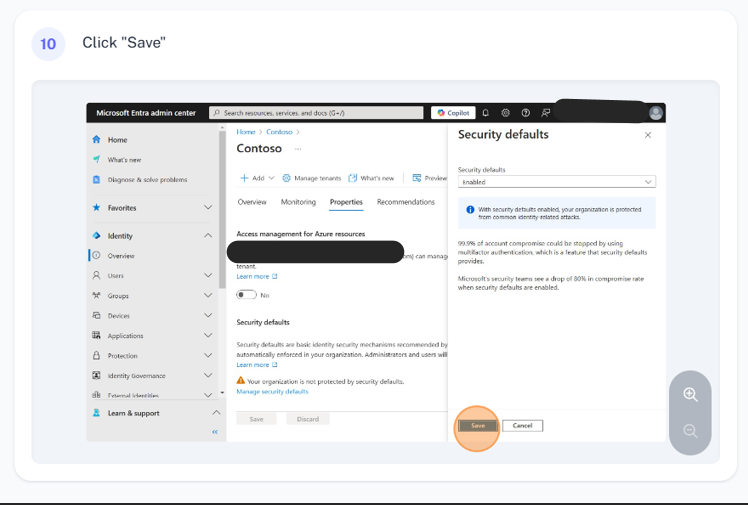748x505 pixels.
Task: Collapse the Learn & support chevron
Action: [216, 412]
